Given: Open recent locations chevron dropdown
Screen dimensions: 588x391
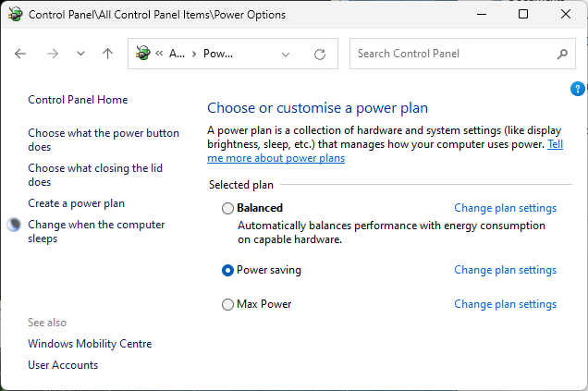Looking at the screenshot, I should click(80, 54).
